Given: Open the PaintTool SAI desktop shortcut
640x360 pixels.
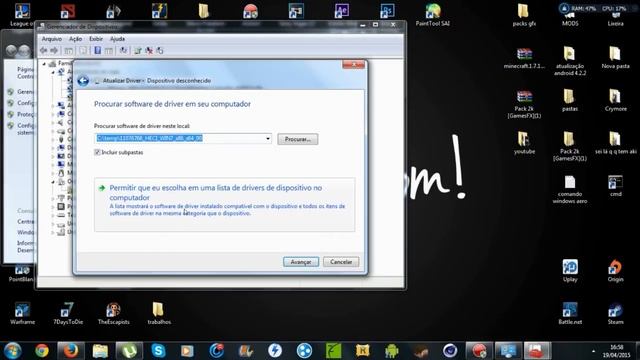Looking at the screenshot, I should point(433,15).
